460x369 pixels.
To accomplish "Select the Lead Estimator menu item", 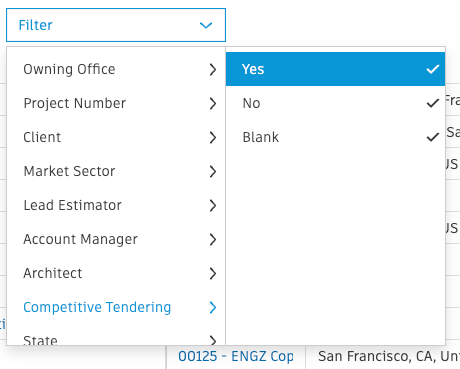I will [116, 205].
